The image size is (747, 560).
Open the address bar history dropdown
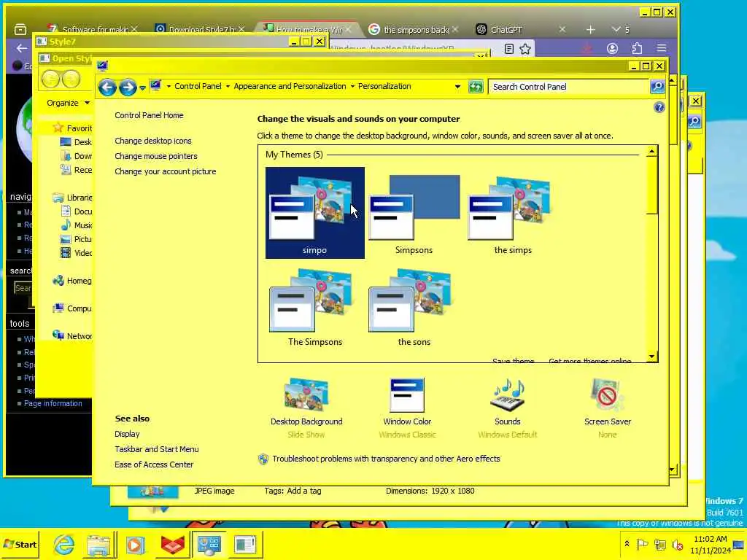pos(457,87)
